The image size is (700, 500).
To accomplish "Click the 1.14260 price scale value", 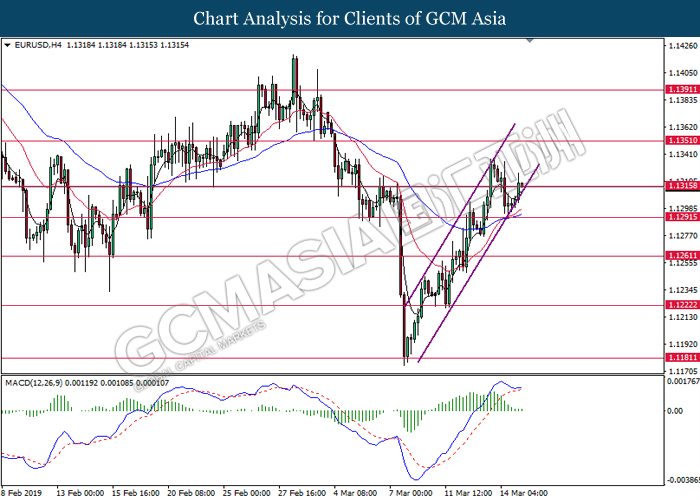I will pos(683,46).
